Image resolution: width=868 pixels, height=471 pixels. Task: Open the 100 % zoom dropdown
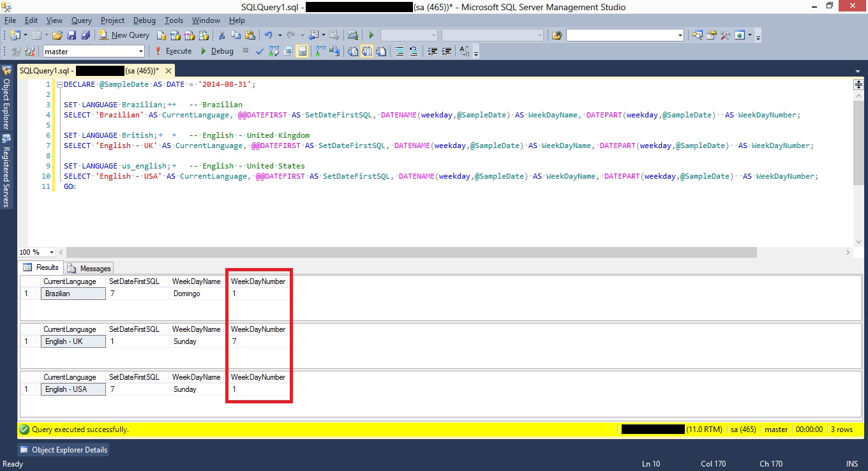point(52,252)
